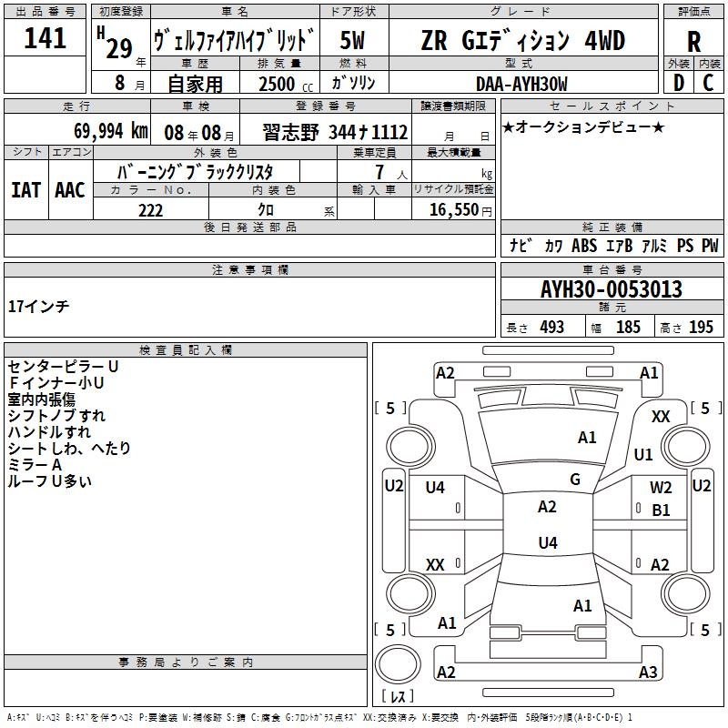Click the 17インチ note in remarks
The image size is (728, 728).
click(38, 307)
